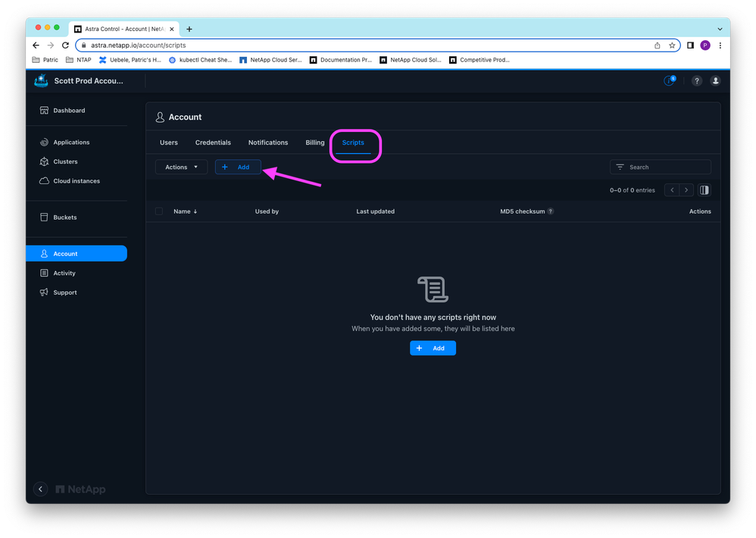756x538 pixels.
Task: Open Uebele, Patric's H... bookmark
Action: [x=130, y=60]
